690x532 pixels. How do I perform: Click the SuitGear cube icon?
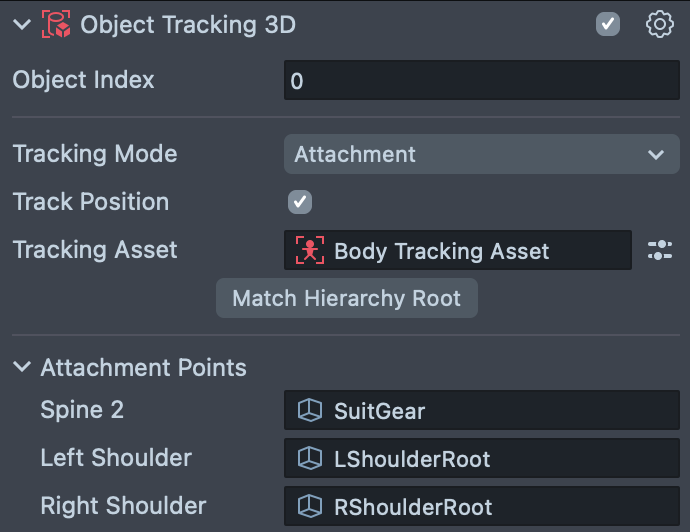tap(310, 410)
